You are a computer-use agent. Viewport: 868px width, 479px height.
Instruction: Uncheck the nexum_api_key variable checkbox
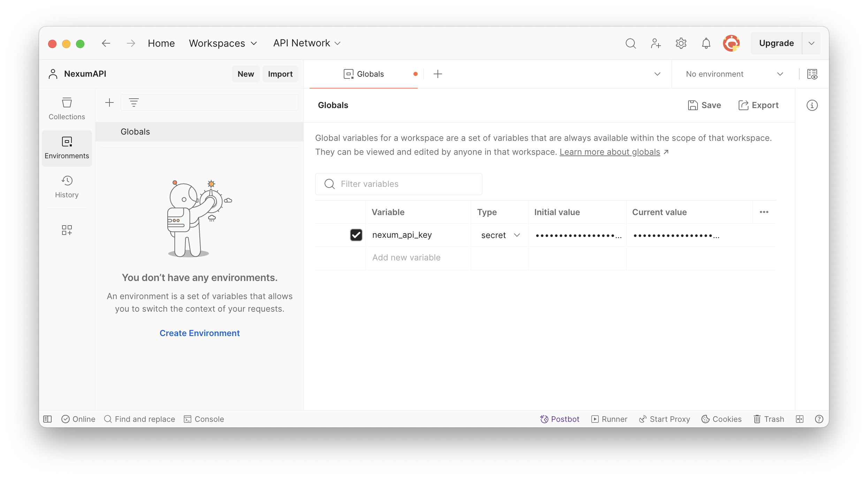pyautogui.click(x=356, y=235)
